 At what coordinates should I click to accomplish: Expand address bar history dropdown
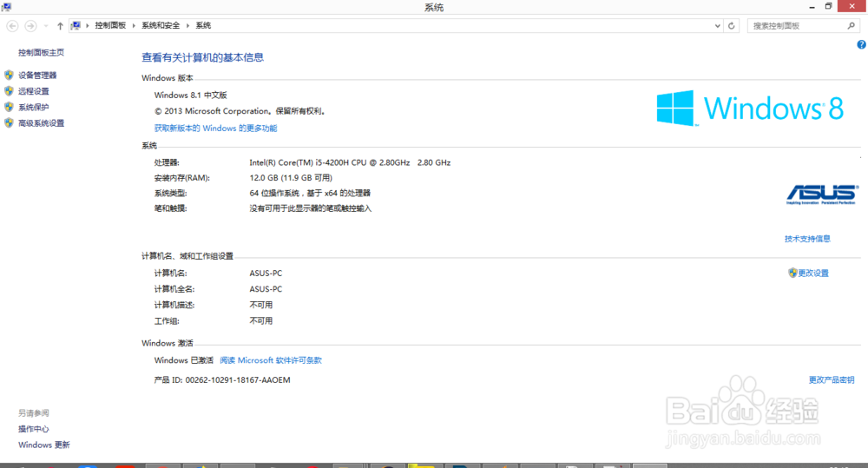pyautogui.click(x=718, y=26)
